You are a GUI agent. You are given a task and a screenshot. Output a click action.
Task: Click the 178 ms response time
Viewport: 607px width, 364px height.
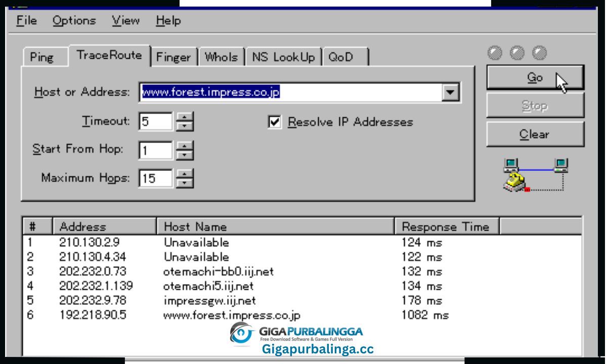click(x=422, y=300)
